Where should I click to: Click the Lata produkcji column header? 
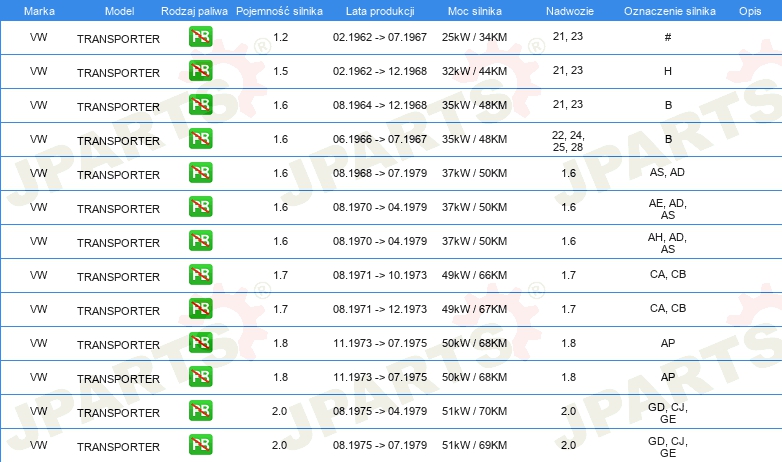[380, 11]
